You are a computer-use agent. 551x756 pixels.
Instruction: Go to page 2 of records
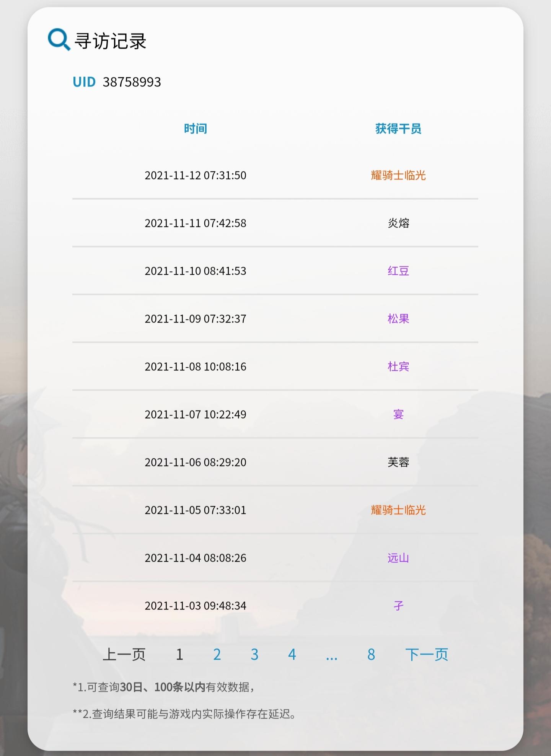217,654
